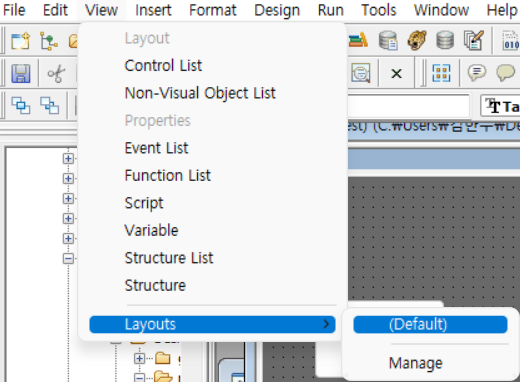
Task: Click the blue floppy disk Save icon
Action: coord(21,73)
